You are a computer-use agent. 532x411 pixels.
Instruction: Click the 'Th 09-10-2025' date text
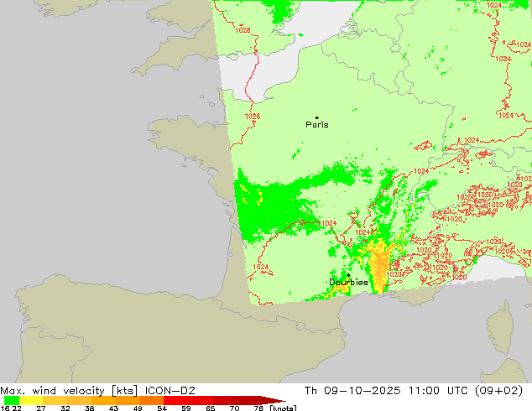(x=353, y=391)
